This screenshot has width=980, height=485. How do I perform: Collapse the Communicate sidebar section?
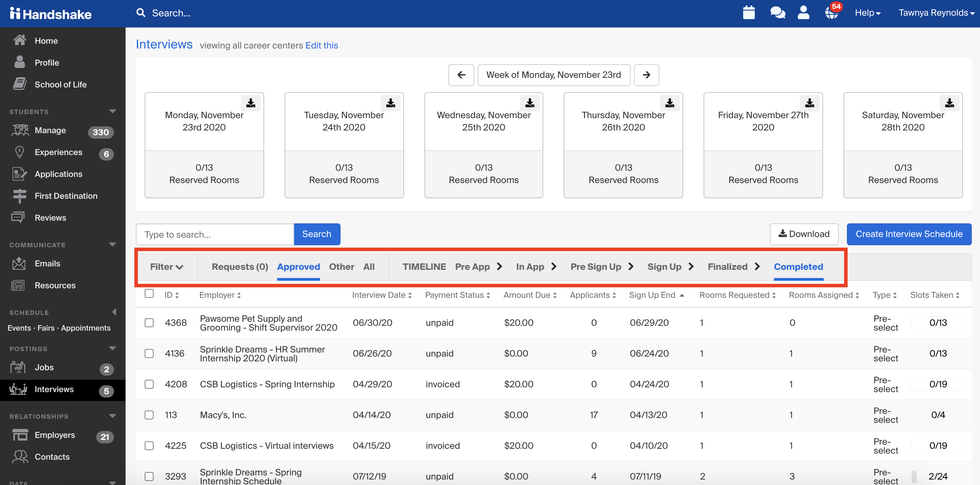(x=112, y=245)
